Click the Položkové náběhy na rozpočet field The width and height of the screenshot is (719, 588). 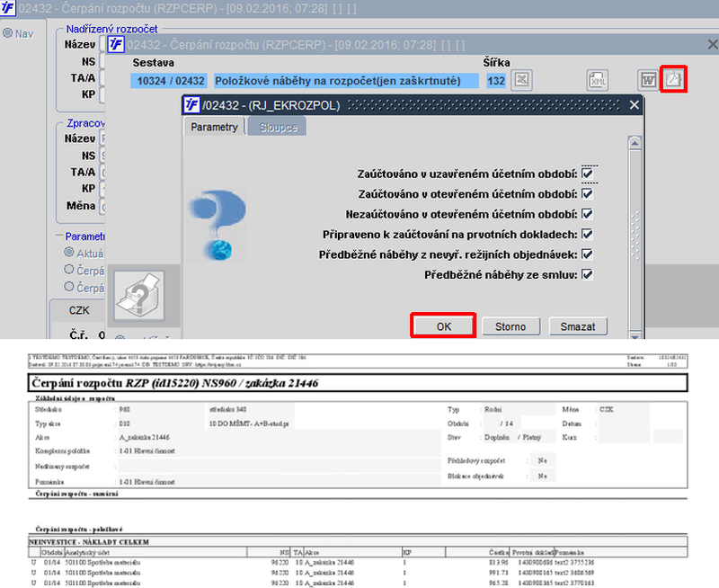347,81
